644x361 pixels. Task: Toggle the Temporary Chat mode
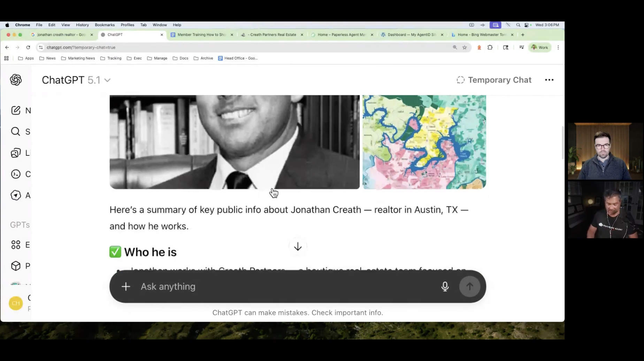(494, 80)
